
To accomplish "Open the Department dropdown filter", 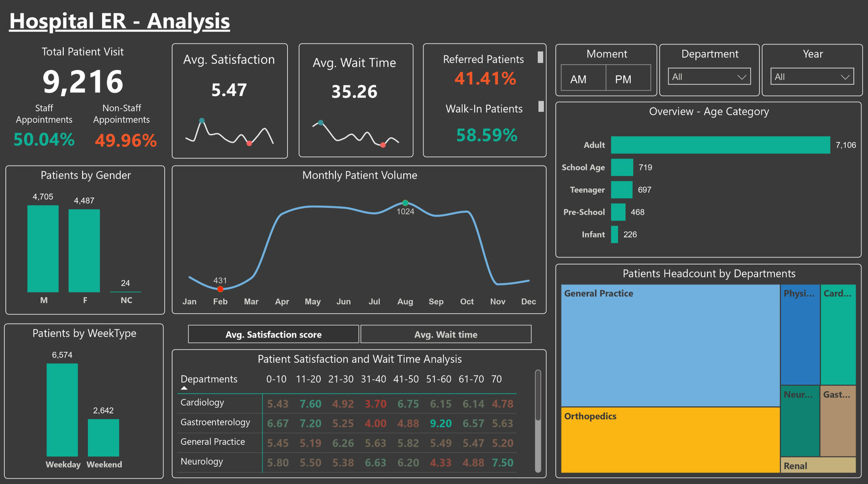I will (709, 77).
